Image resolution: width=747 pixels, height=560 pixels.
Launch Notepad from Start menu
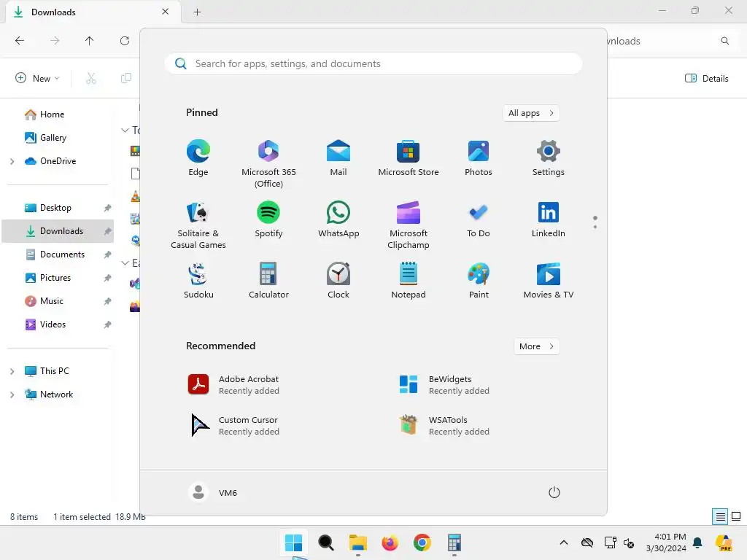(409, 281)
